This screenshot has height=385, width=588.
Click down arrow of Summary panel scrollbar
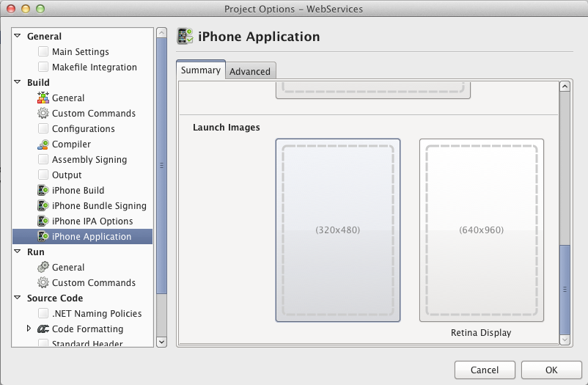point(565,340)
